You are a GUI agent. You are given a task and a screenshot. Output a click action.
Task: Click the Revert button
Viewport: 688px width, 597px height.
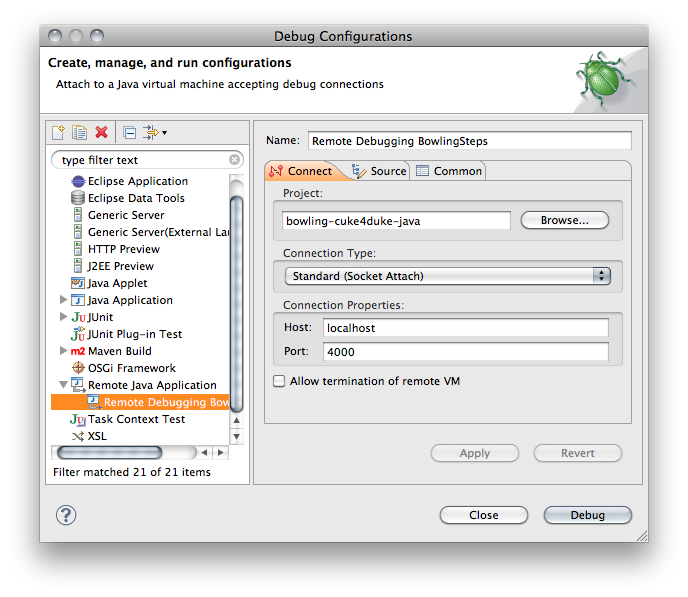click(x=577, y=453)
